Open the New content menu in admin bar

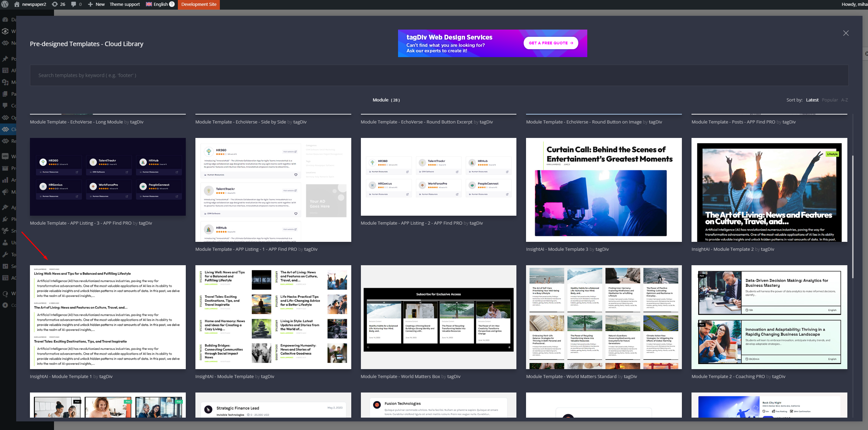[96, 4]
